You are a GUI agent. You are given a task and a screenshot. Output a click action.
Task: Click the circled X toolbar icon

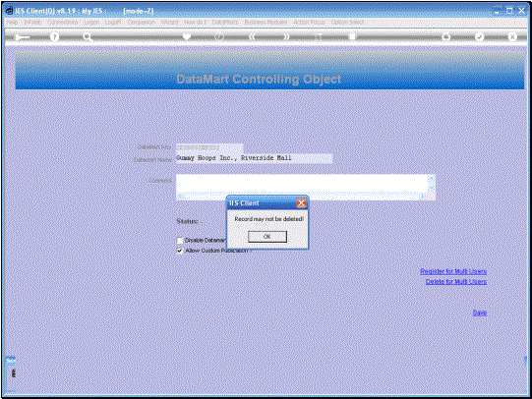[x=512, y=37]
